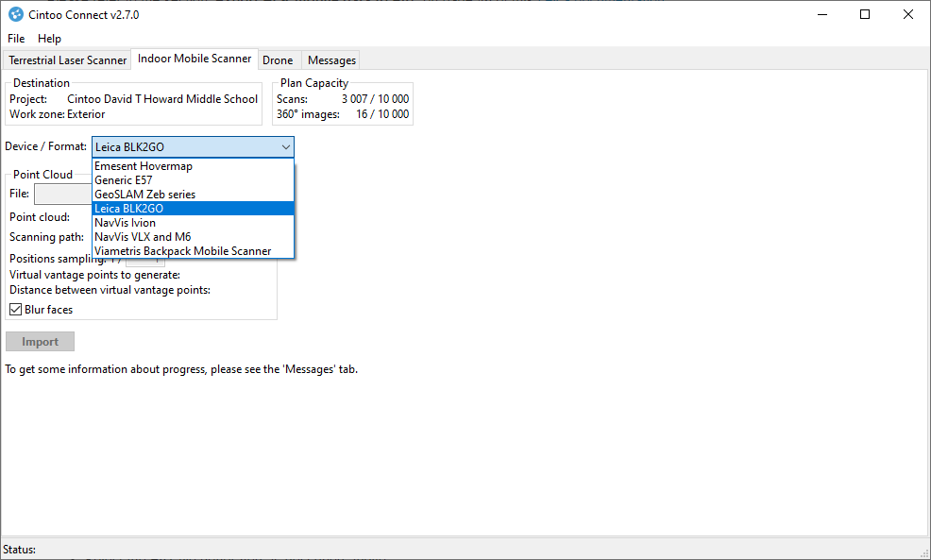Switch to the Drone tab
The height and width of the screenshot is (560, 931).
point(278,60)
